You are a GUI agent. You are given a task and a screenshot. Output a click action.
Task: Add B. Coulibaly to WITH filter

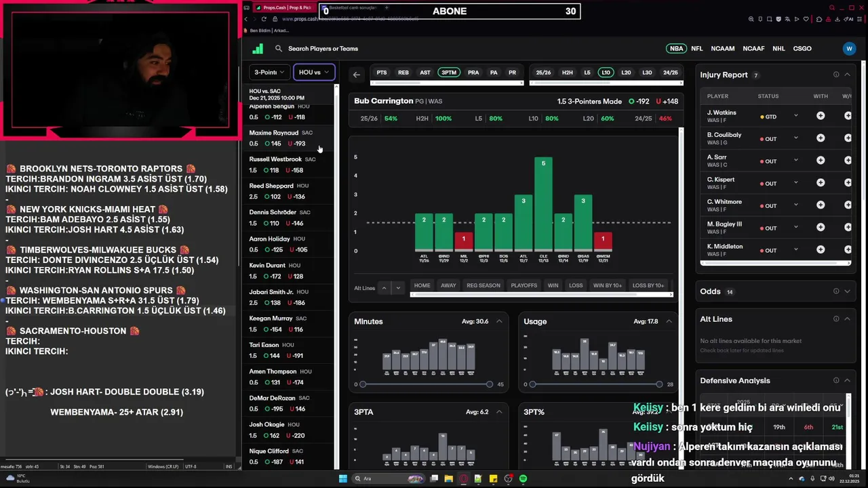pos(821,138)
